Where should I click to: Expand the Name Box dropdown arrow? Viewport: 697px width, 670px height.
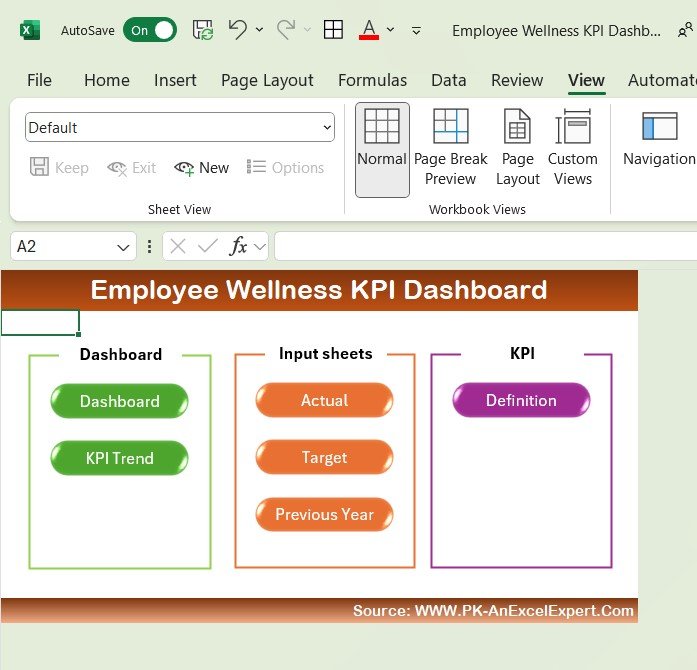pyautogui.click(x=123, y=247)
